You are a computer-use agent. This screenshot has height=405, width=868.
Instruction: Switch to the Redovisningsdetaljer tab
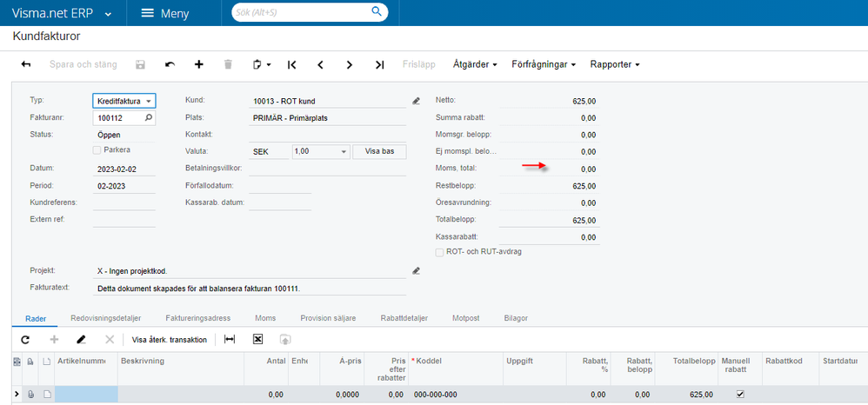[106, 319]
